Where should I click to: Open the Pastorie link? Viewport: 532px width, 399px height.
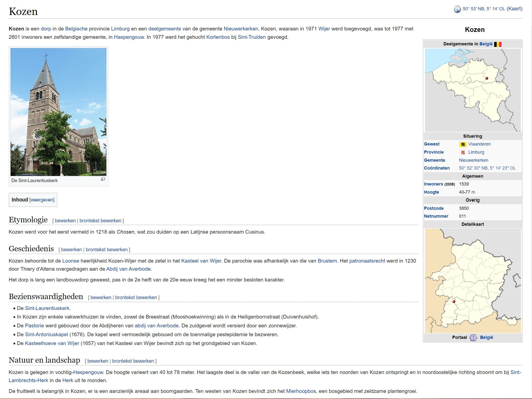(x=34, y=326)
